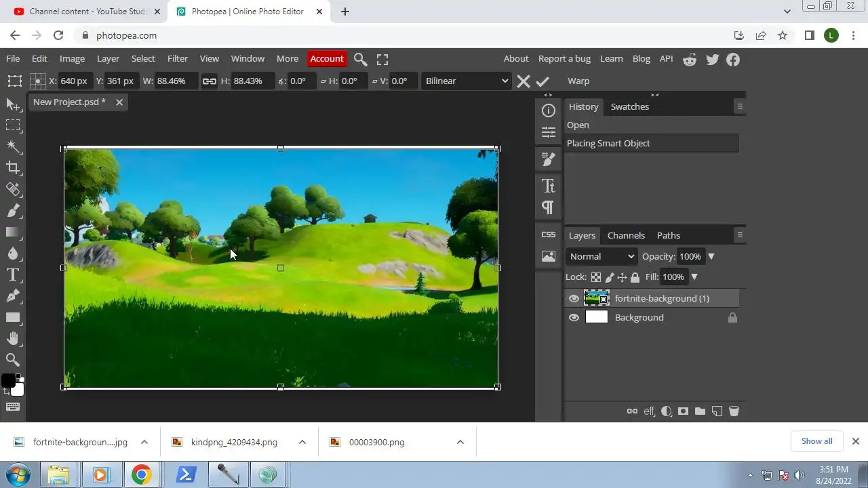Toggle lock image pixels brush icon
868x488 pixels.
610,277
